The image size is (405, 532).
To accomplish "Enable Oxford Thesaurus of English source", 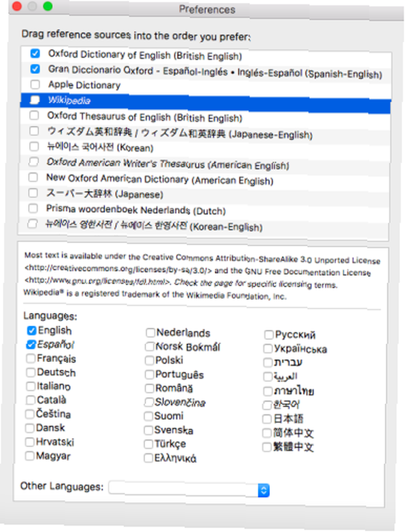I will tap(34, 115).
